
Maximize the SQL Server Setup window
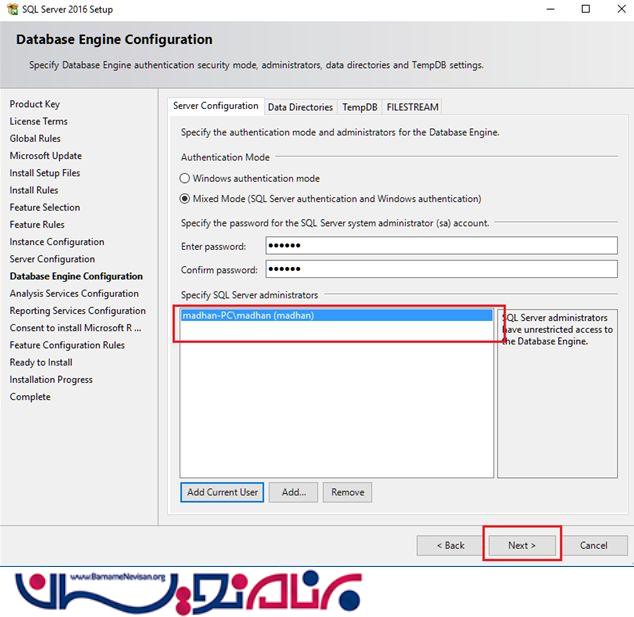click(585, 9)
